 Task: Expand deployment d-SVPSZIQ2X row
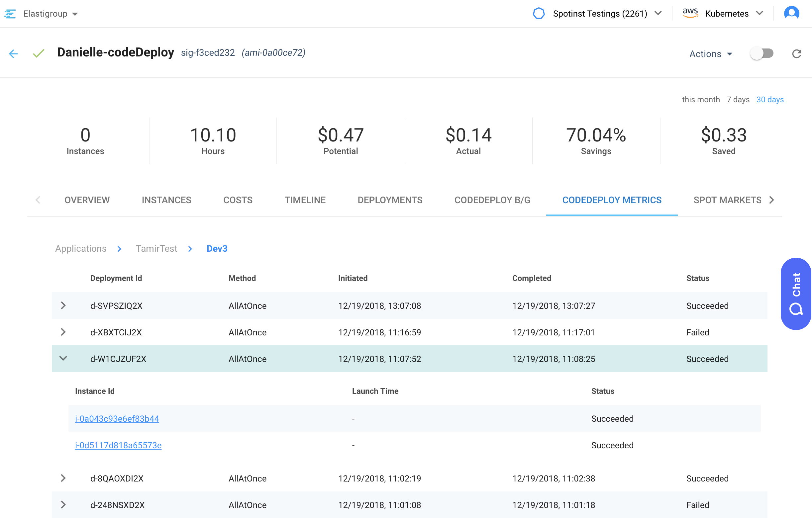click(x=63, y=305)
